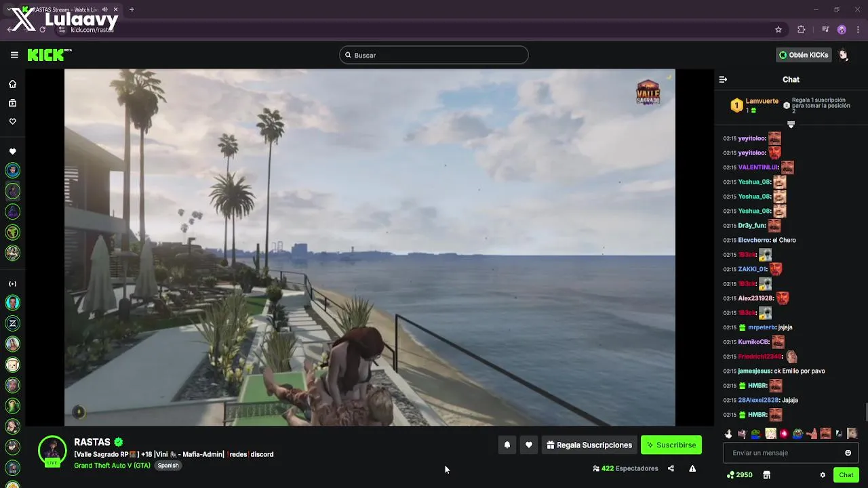Open the site info icon in address bar

62,29
